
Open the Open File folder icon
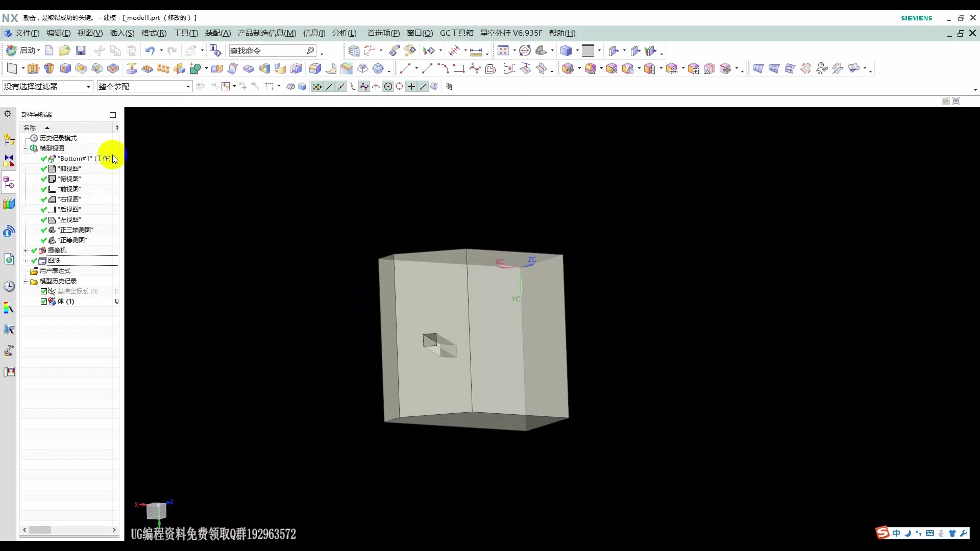tap(64, 51)
